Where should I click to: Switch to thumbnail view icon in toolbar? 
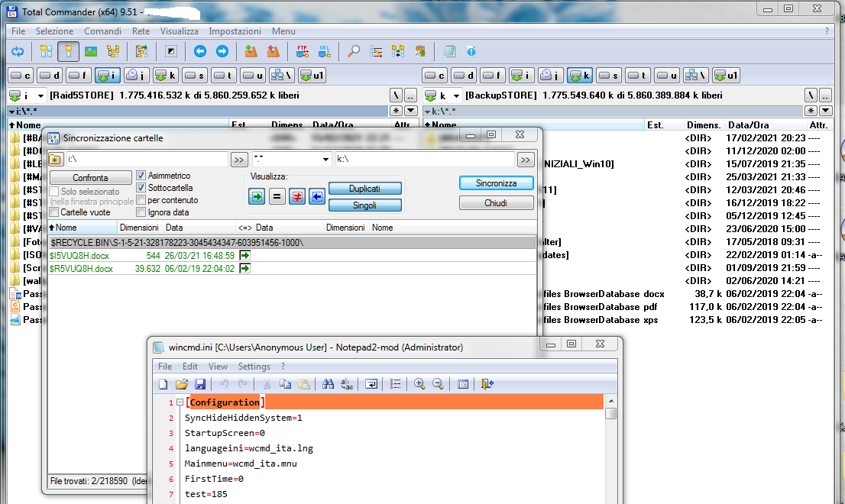click(91, 52)
